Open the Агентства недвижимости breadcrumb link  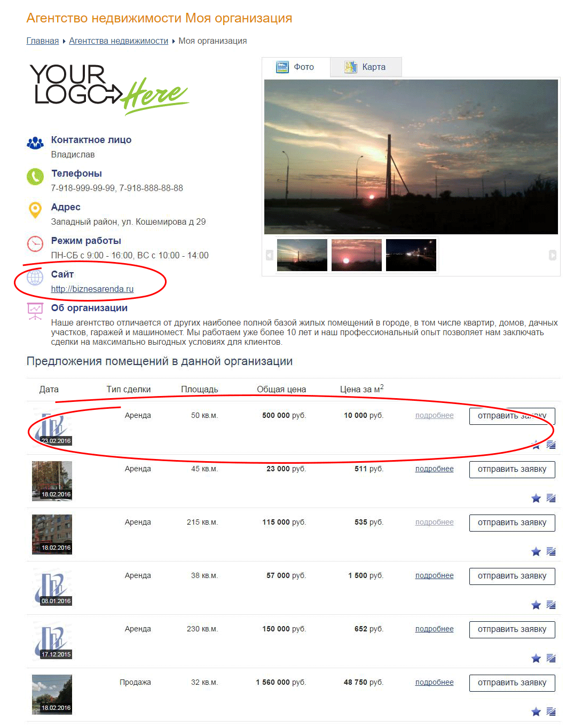coord(119,41)
